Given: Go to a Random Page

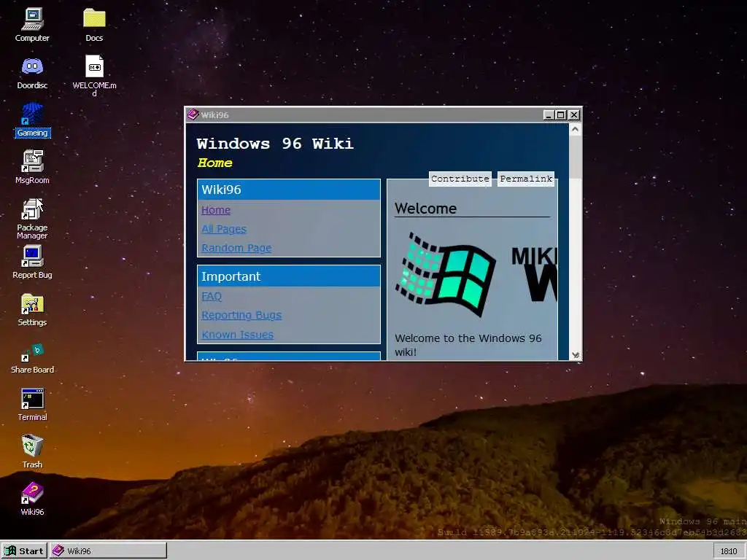Looking at the screenshot, I should coord(236,248).
